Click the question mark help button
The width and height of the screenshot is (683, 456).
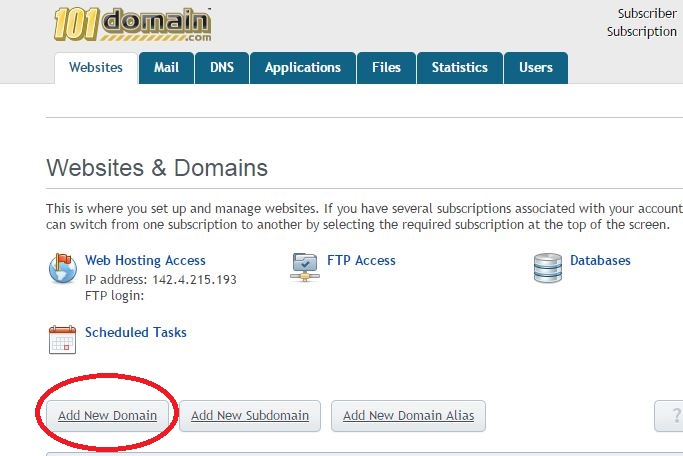(670, 416)
